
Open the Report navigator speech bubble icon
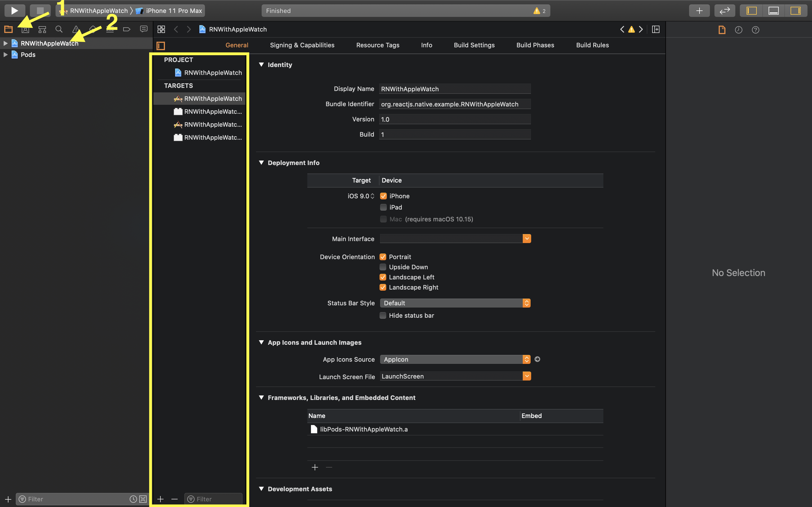tap(144, 29)
